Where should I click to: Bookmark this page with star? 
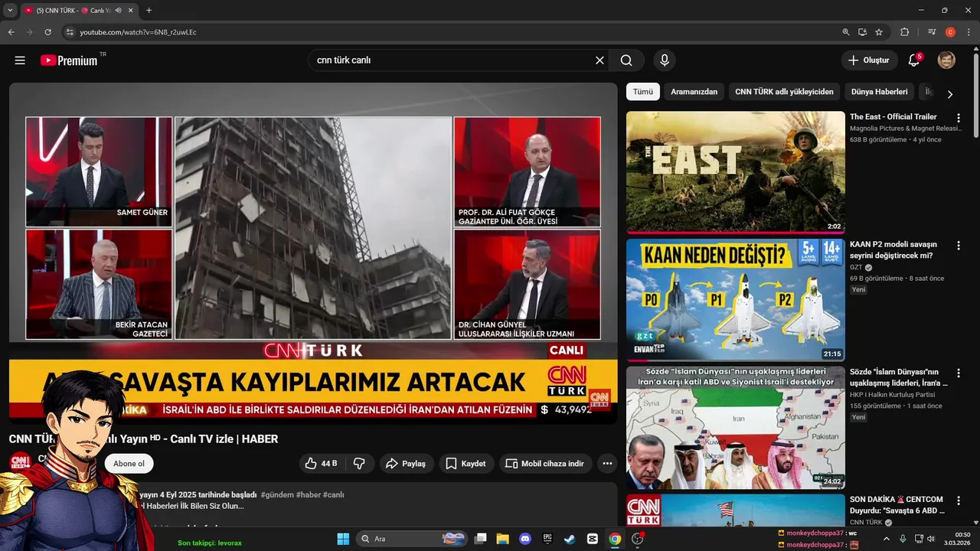(x=879, y=32)
